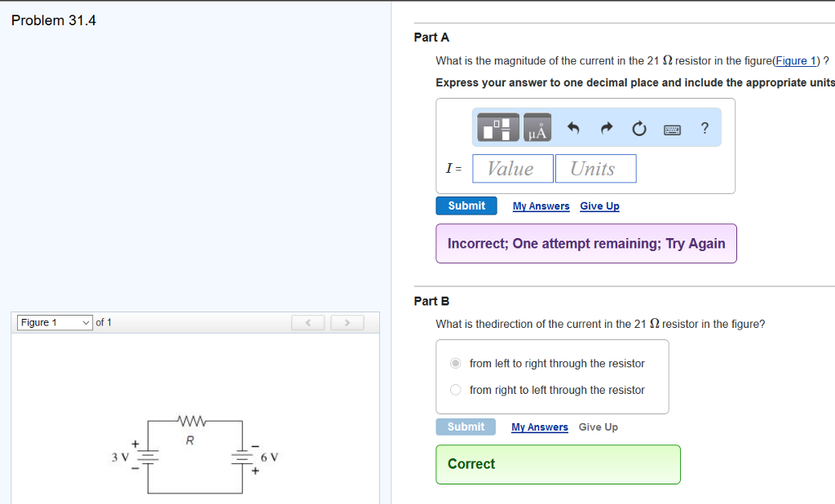This screenshot has width=835, height=504.
Task: Select 'from right to left through the resistor'
Action: (x=455, y=389)
